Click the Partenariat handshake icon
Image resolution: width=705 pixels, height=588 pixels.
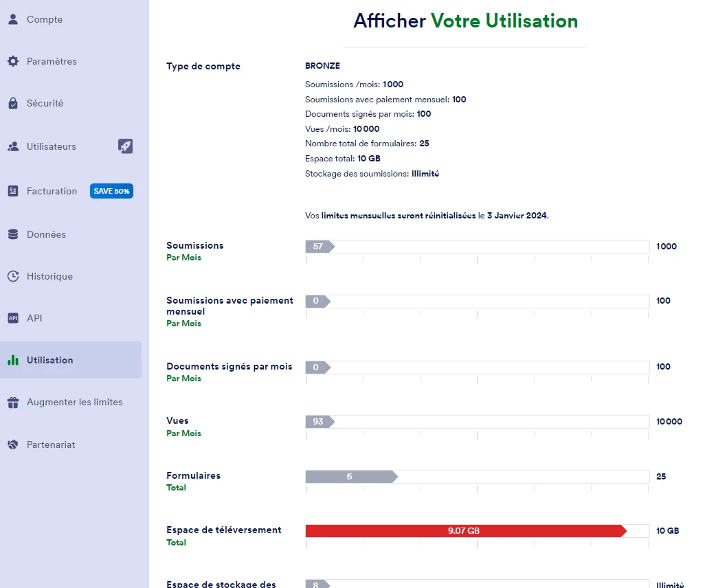tap(14, 444)
